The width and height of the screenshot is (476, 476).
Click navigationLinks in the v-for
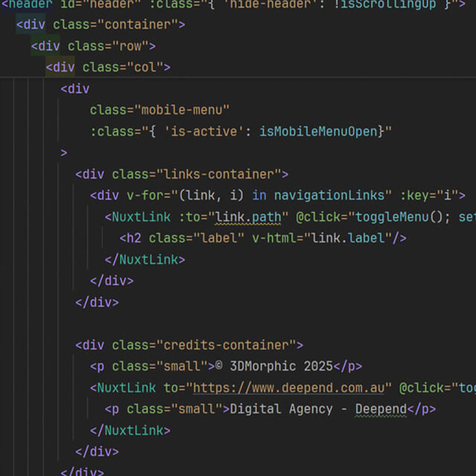click(x=329, y=196)
